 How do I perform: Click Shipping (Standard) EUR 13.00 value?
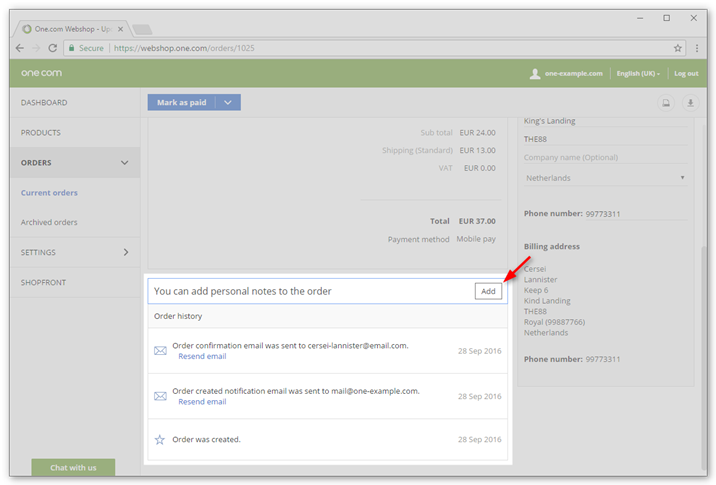point(477,150)
